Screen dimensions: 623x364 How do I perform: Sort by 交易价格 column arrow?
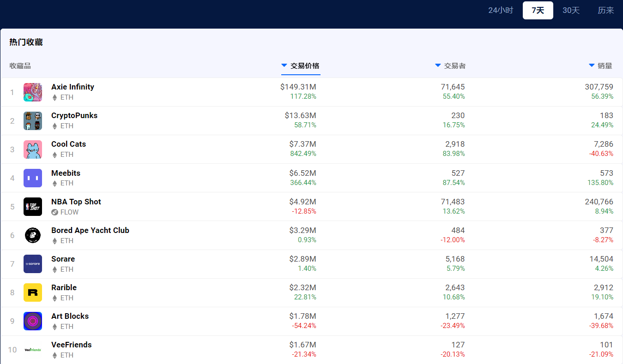284,66
